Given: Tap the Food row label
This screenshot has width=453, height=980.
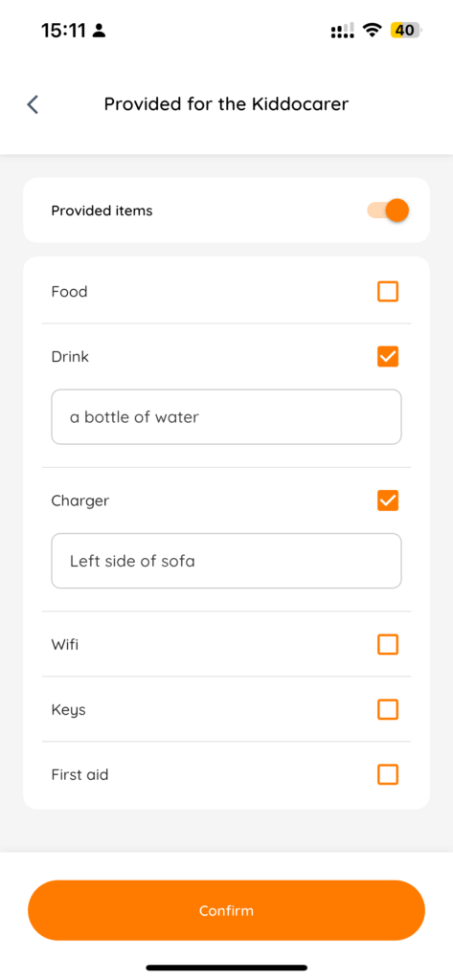Looking at the screenshot, I should pos(70,291).
